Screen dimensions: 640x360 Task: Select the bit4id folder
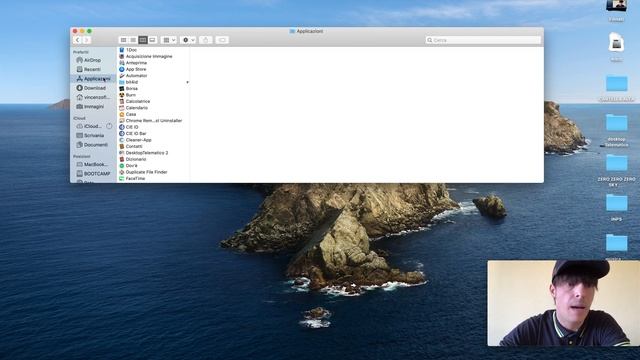129,82
